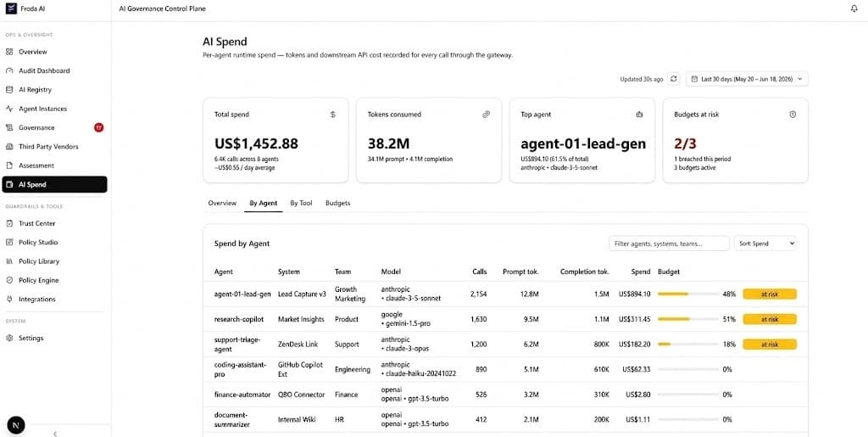Click the round N avatar icon
868x437 pixels.
(x=16, y=425)
